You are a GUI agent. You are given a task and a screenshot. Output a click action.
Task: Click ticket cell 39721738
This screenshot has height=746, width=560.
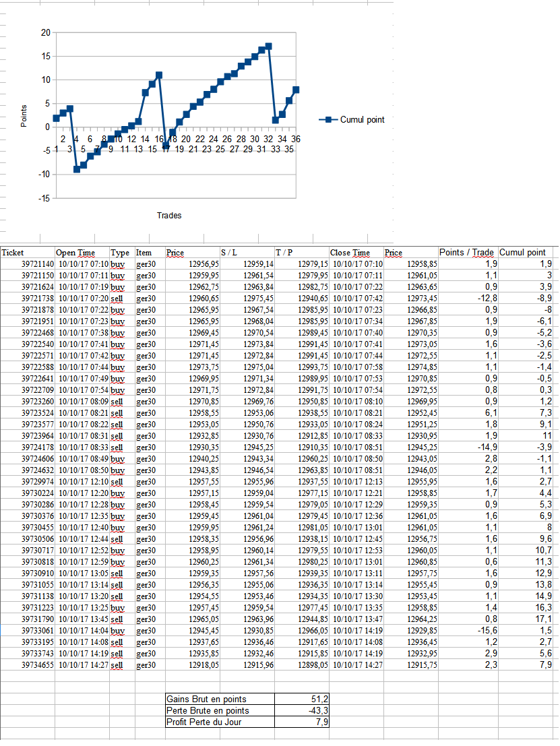point(28,299)
